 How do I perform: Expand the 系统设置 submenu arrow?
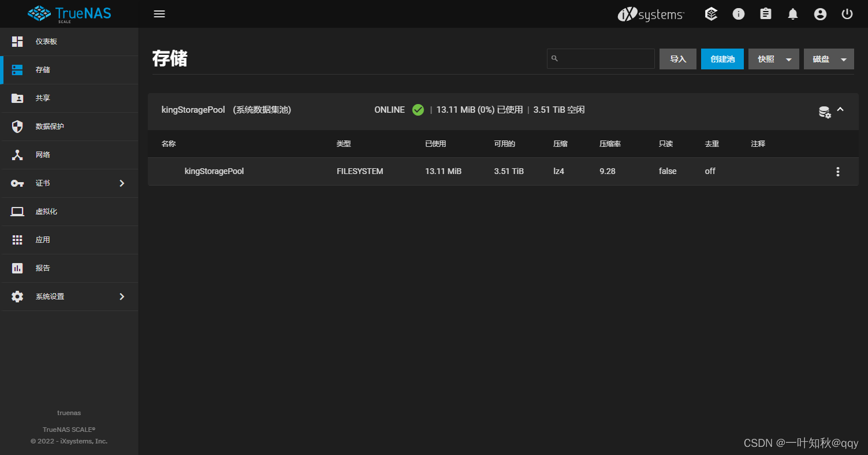pos(122,297)
